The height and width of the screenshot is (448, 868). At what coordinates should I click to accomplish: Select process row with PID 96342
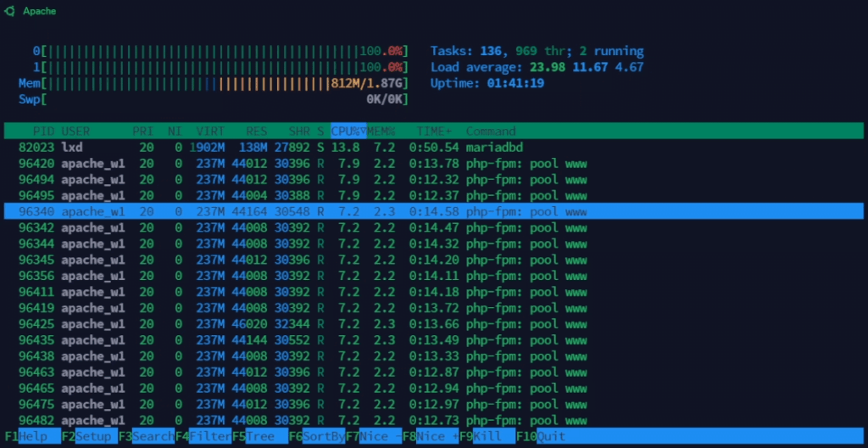(433, 228)
